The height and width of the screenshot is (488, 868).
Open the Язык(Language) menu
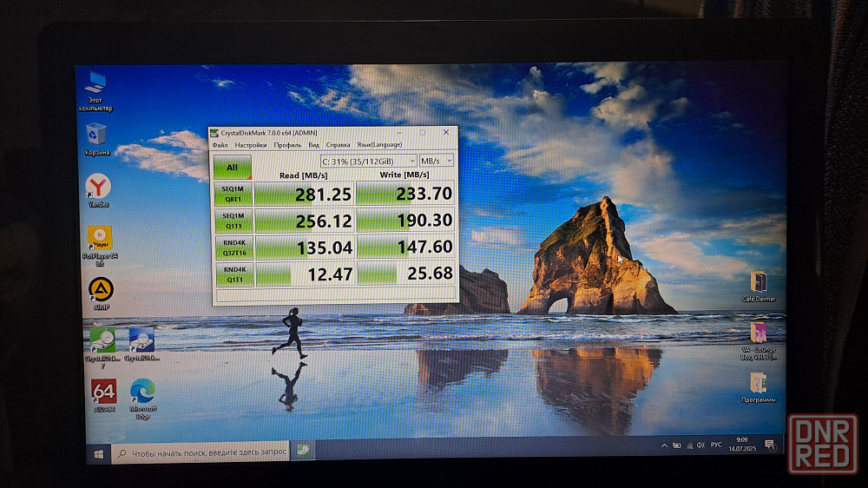(379, 144)
